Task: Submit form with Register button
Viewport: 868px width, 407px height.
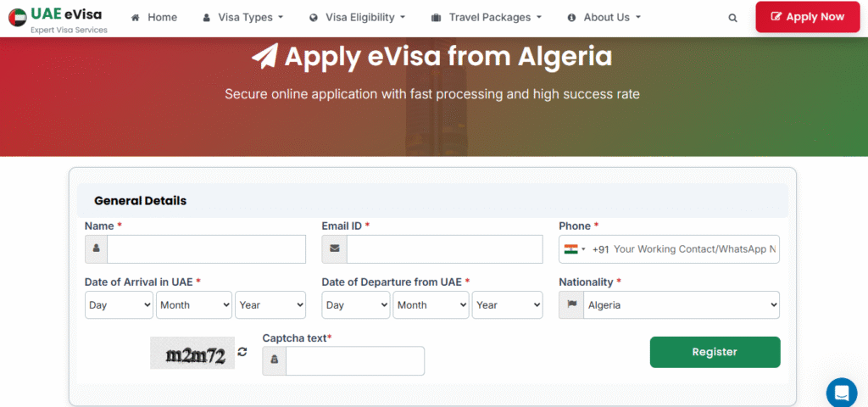Action: point(715,352)
